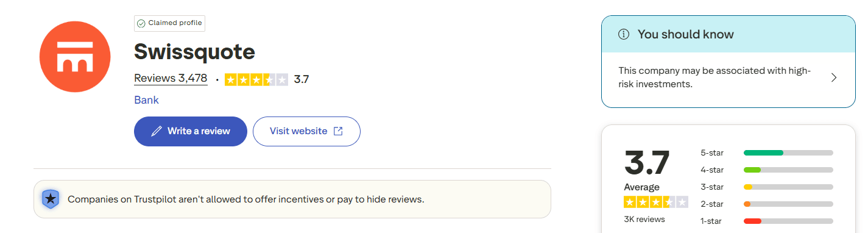Click the info icon in You should know
The height and width of the screenshot is (233, 868).
[x=623, y=34]
